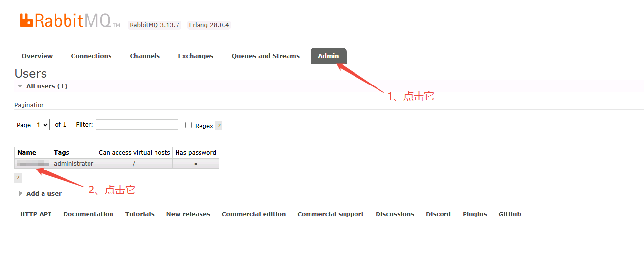Select the administrator tag cell
644x277 pixels.
(x=73, y=164)
